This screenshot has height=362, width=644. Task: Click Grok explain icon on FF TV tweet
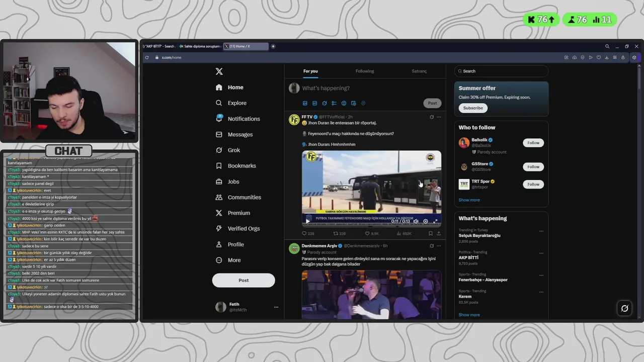pyautogui.click(x=431, y=117)
